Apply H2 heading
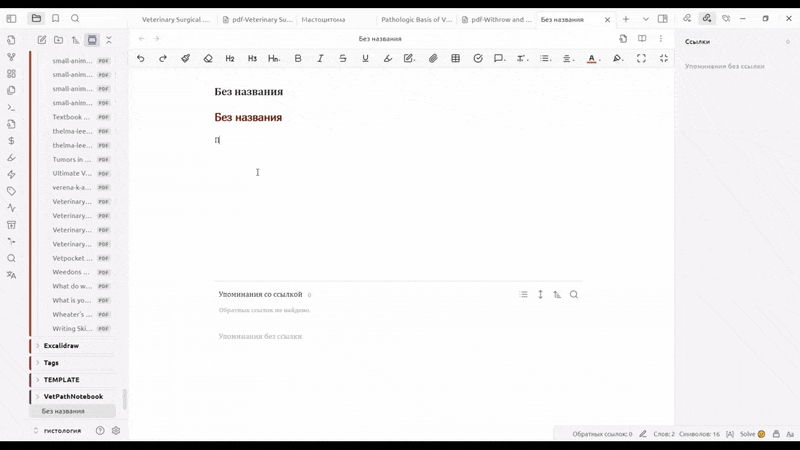The width and height of the screenshot is (800, 450). tap(230, 59)
